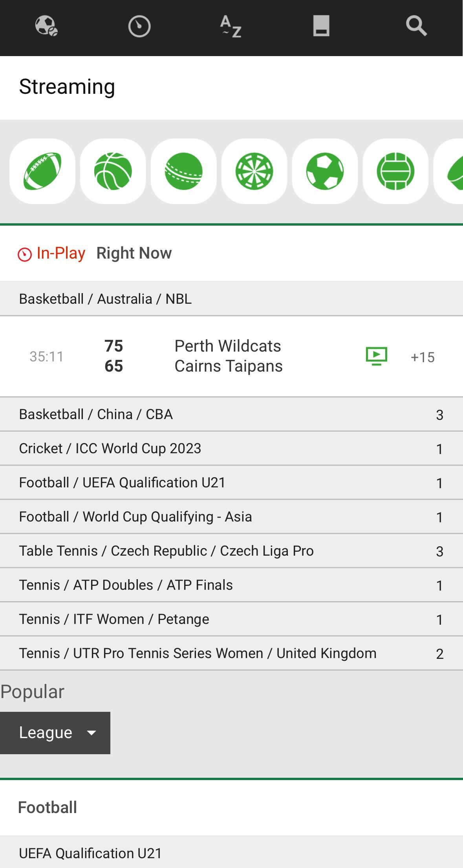This screenshot has height=868, width=463.
Task: Open the search icon in the top bar
Action: click(417, 27)
